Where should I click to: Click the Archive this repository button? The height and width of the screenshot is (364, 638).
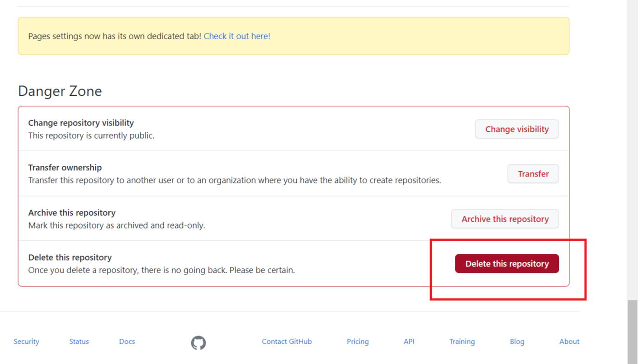pos(505,219)
